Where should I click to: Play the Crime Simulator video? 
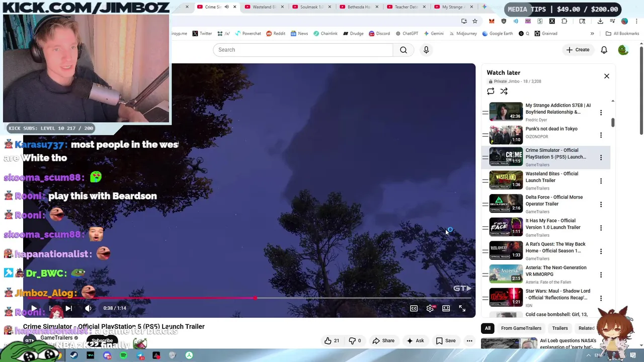pyautogui.click(x=34, y=308)
